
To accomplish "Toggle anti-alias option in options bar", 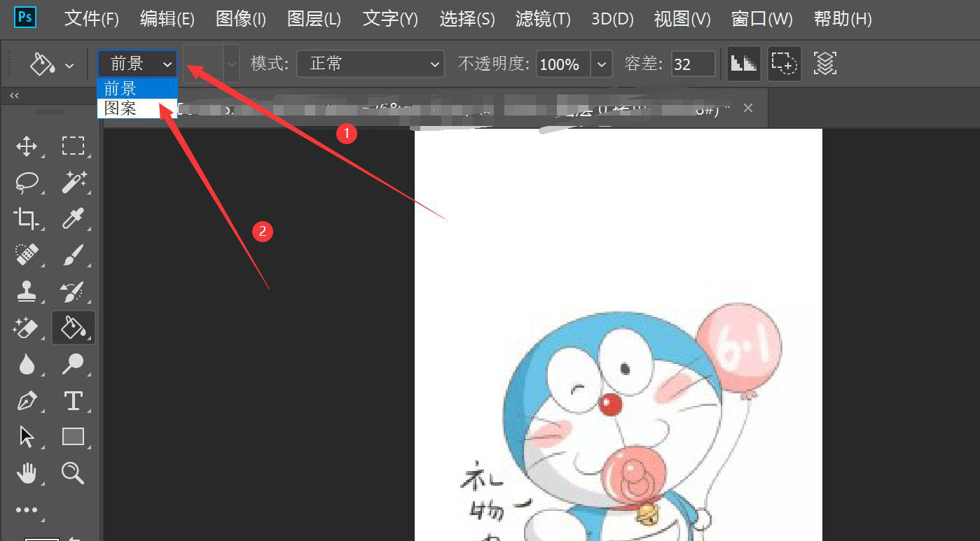I will (x=743, y=64).
